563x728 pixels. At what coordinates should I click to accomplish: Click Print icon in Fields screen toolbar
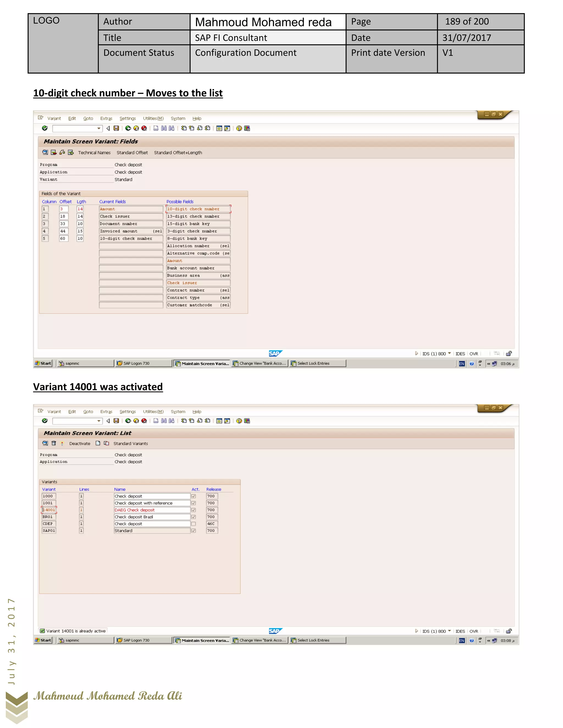(156, 128)
